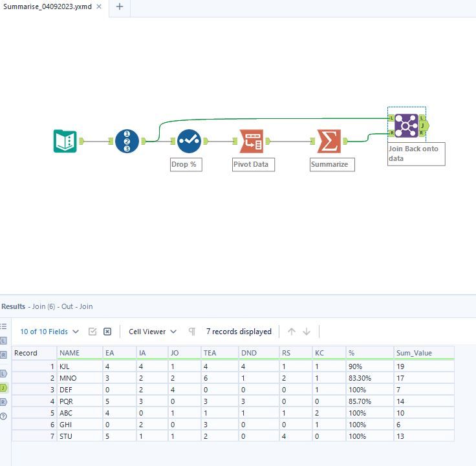This screenshot has height=466, width=476.
Task: Select all fields check icon
Action: pos(92,332)
